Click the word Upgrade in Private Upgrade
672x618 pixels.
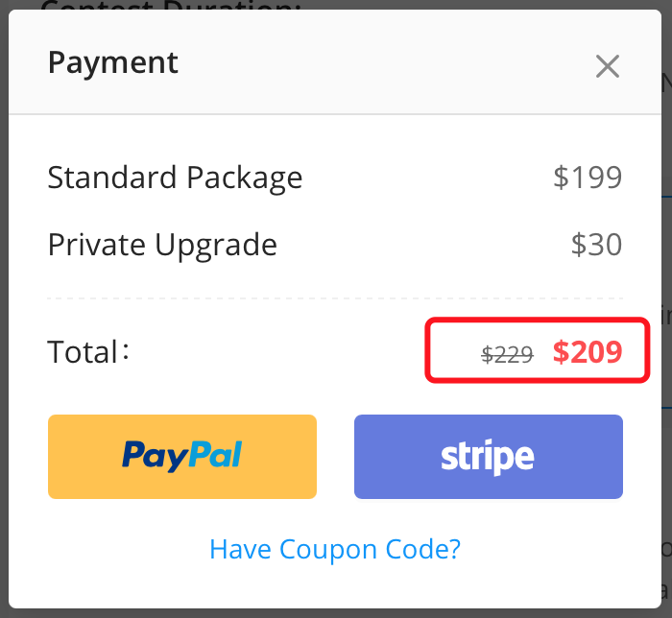(218, 246)
